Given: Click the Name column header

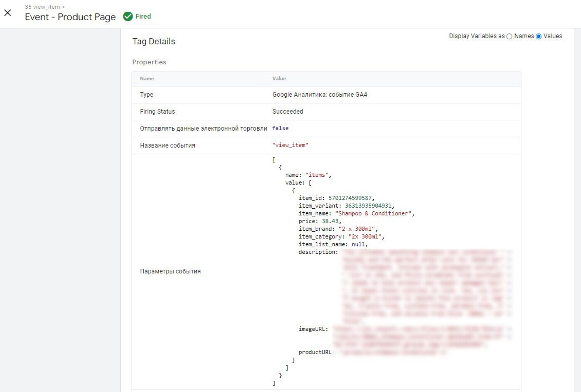Looking at the screenshot, I should 147,78.
